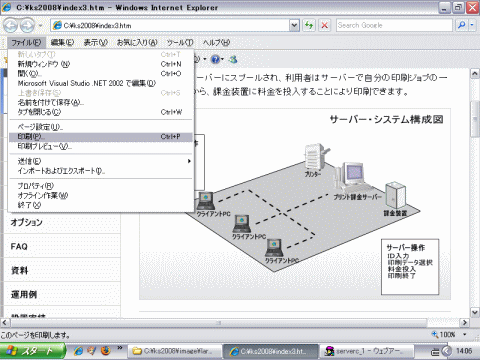The width and height of the screenshot is (480, 360).
Task: Choose 名前を付けて保存(A)... menu entry
Action: [x=101, y=103]
